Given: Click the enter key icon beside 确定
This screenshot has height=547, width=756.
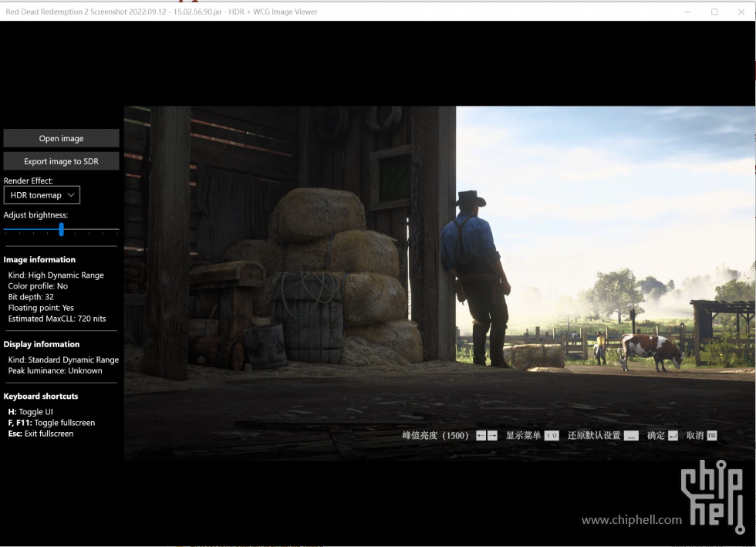Looking at the screenshot, I should pos(673,436).
